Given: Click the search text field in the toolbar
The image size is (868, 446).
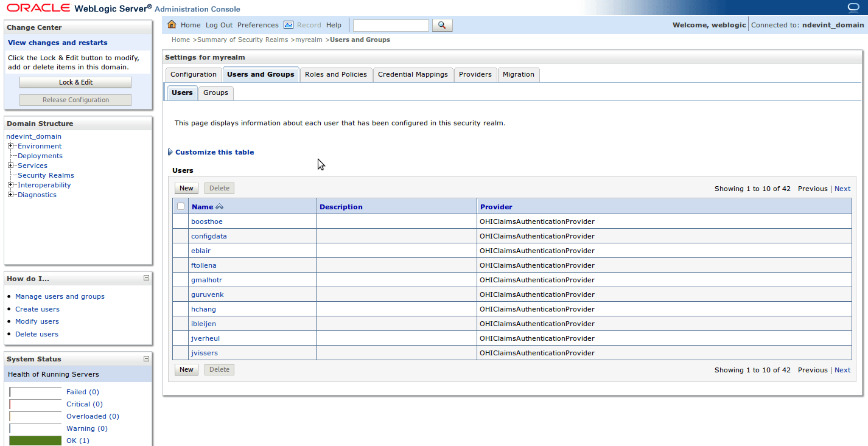Looking at the screenshot, I should tap(391, 25).
